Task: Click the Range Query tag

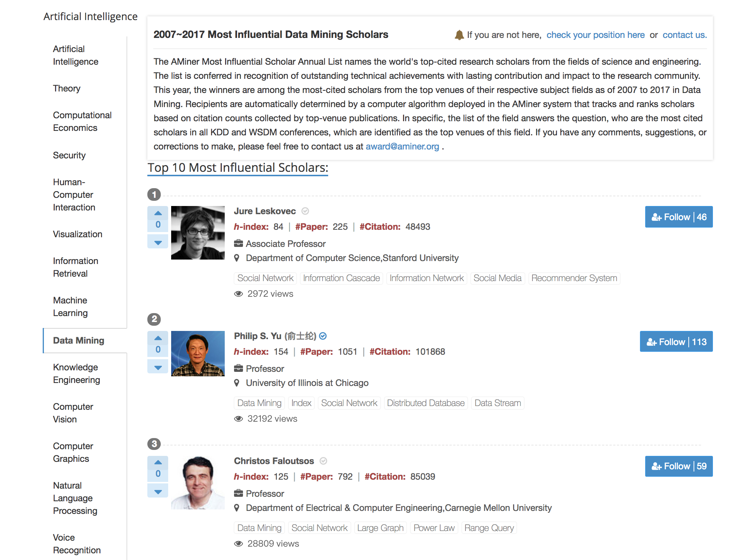Action: [x=489, y=528]
